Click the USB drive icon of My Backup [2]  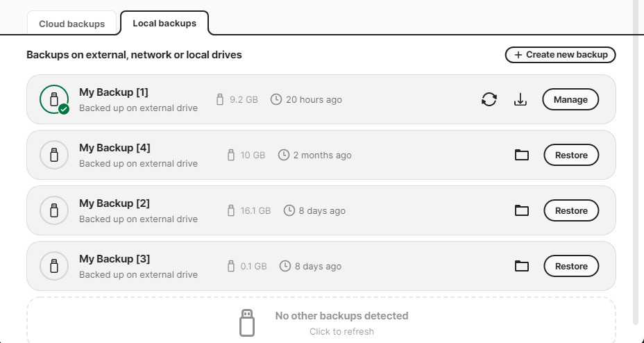54,210
